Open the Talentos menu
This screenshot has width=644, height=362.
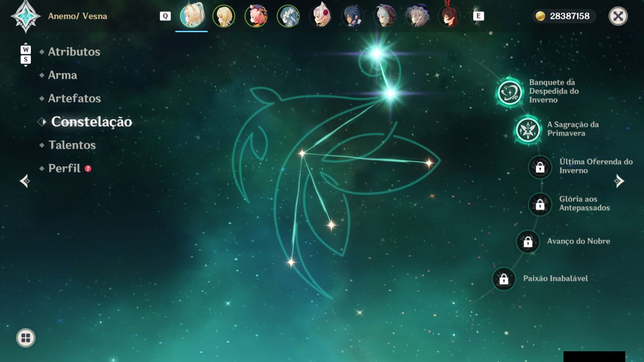(x=72, y=145)
